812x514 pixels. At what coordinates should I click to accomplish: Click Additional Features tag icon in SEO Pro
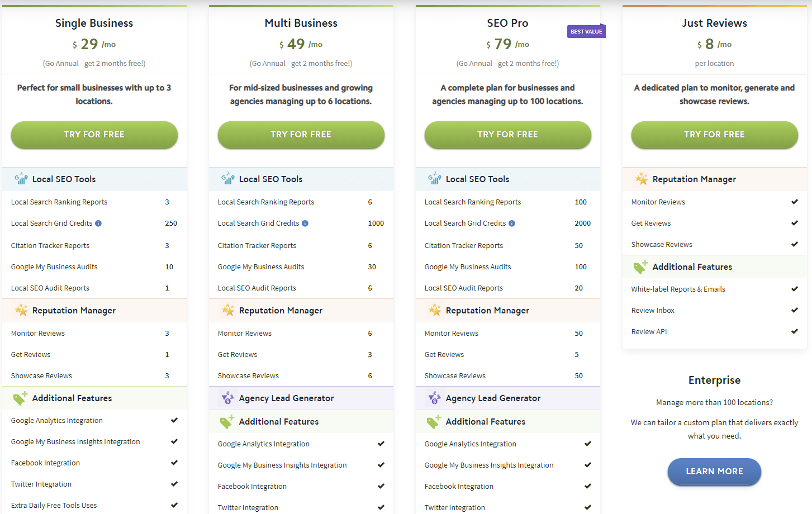[x=434, y=422]
